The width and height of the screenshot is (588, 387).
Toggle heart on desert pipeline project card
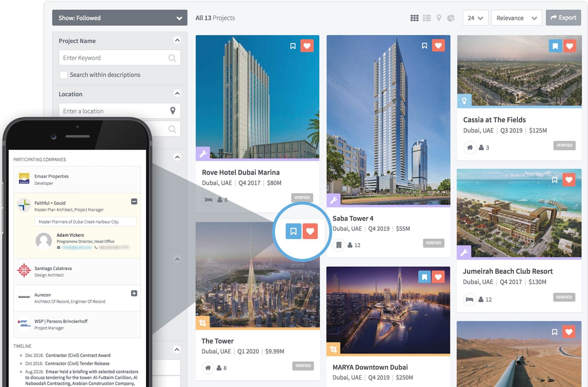[569, 332]
